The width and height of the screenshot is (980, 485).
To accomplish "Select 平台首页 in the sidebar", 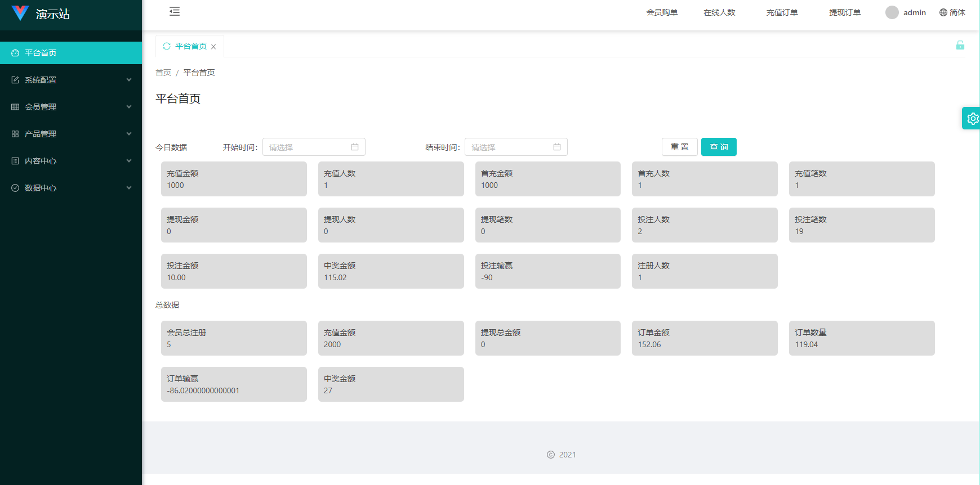I will [41, 53].
